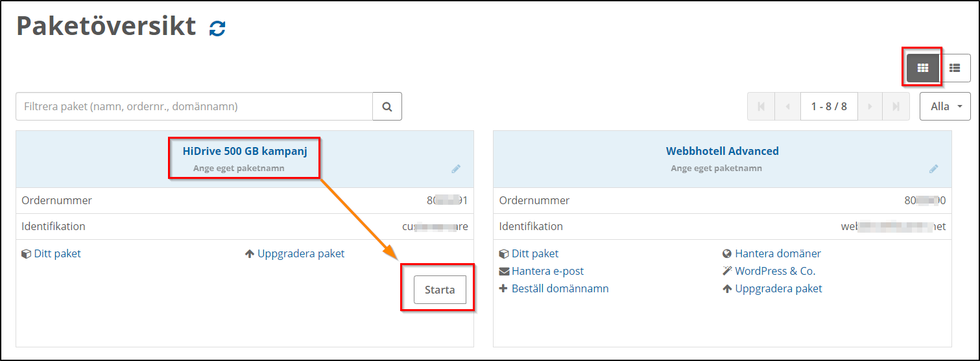Edit HiDrive package name pencil icon
The image size is (980, 361).
click(456, 169)
